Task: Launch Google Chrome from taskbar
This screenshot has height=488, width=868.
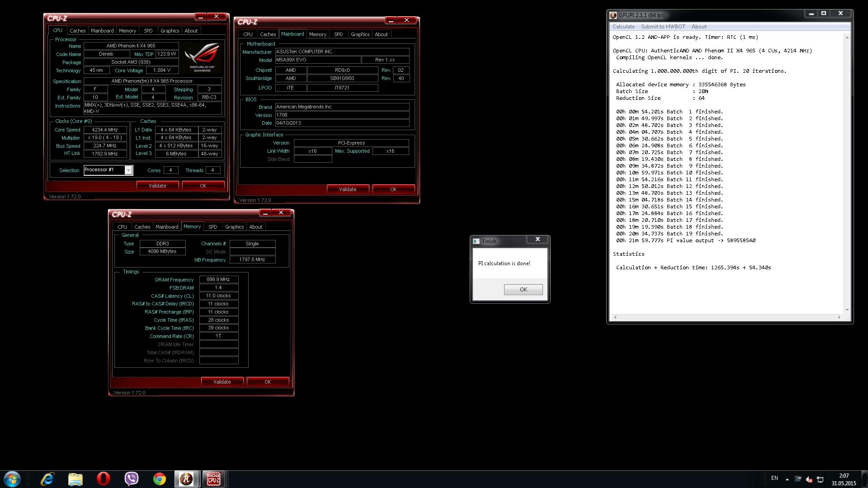Action: [160, 479]
